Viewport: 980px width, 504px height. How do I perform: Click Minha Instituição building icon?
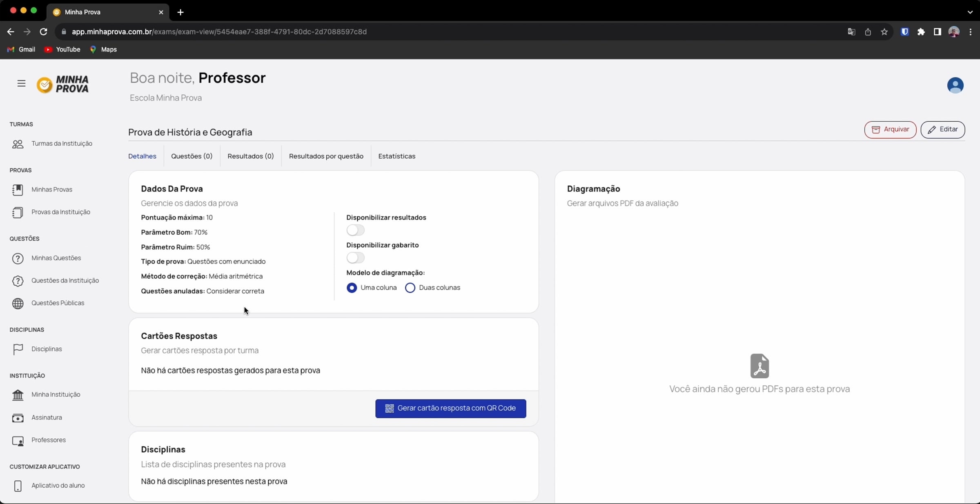18,395
